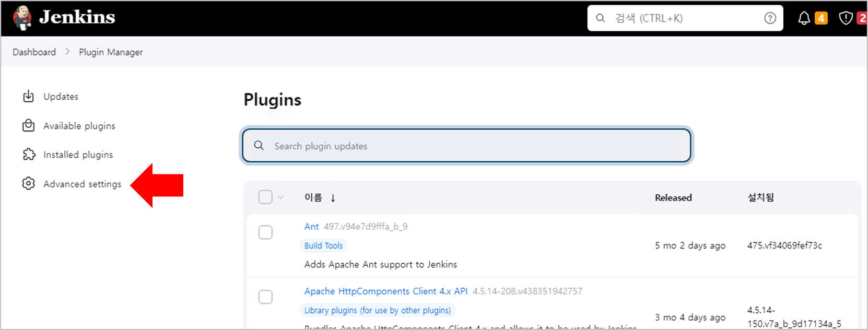Open the search help question mark icon
868x330 pixels.
(x=770, y=18)
